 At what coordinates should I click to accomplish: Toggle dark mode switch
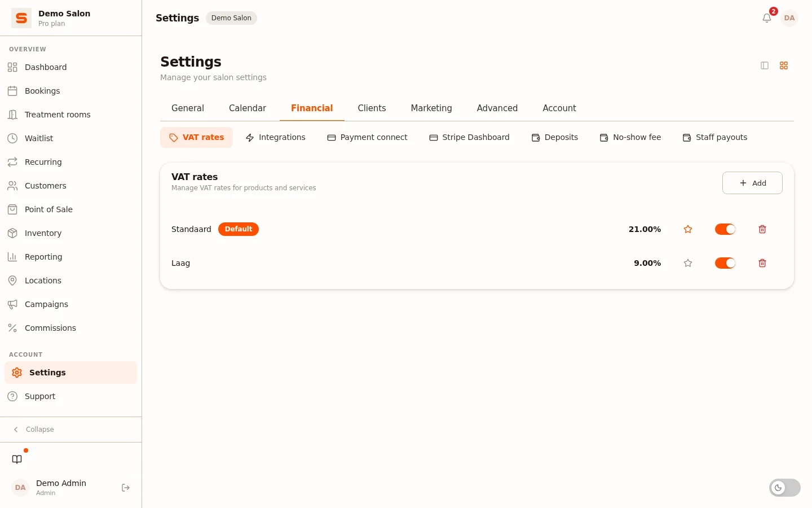[x=785, y=488]
